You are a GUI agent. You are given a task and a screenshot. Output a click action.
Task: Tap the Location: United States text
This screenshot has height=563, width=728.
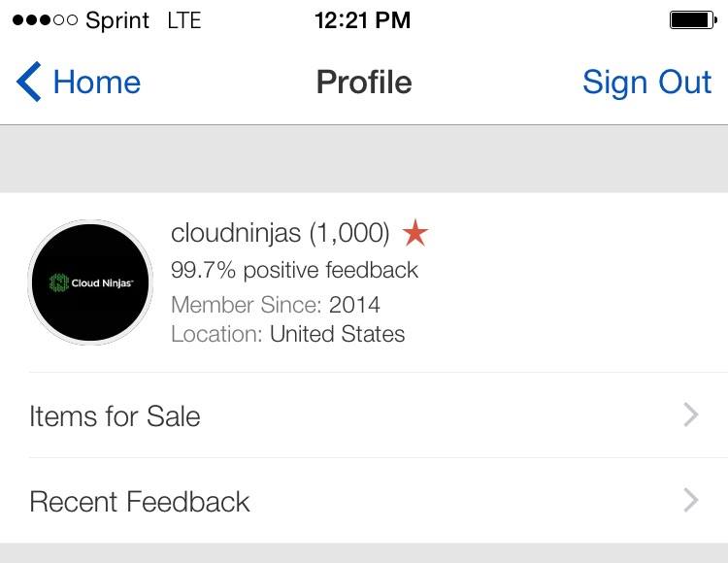tap(288, 334)
